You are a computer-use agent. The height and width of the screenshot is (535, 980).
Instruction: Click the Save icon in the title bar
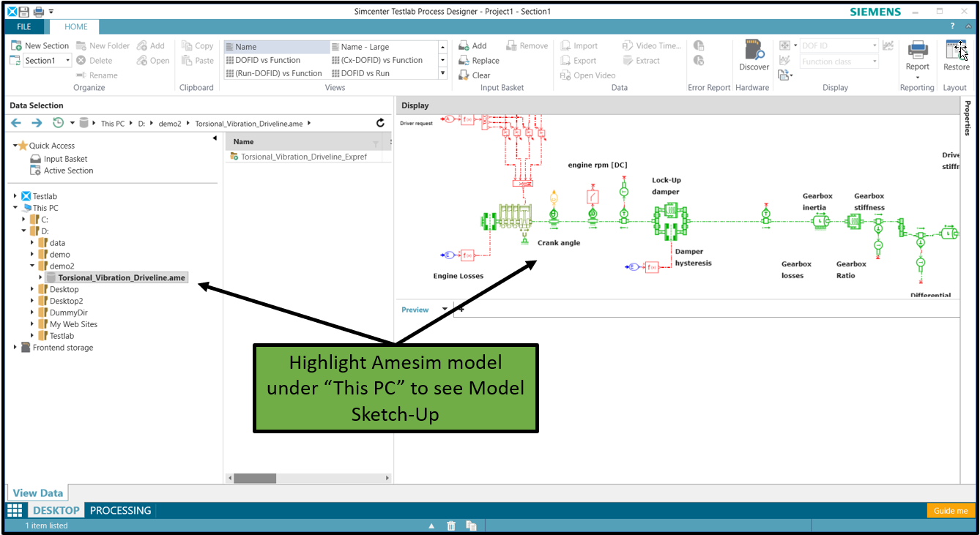point(24,12)
